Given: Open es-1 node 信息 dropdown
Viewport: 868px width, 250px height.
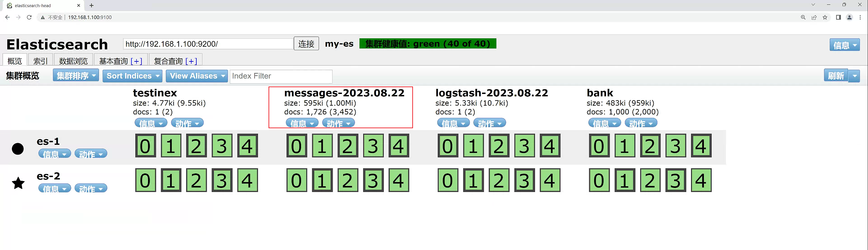Looking at the screenshot, I should 55,154.
